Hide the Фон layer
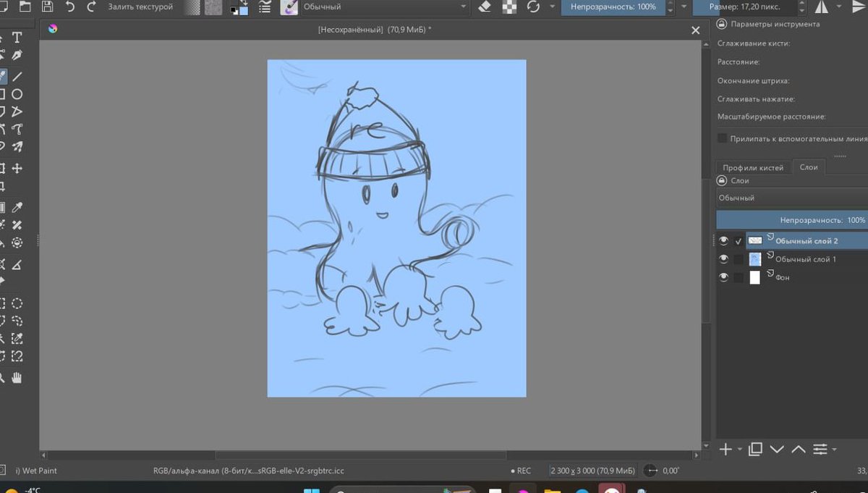The image size is (868, 493). pos(723,277)
